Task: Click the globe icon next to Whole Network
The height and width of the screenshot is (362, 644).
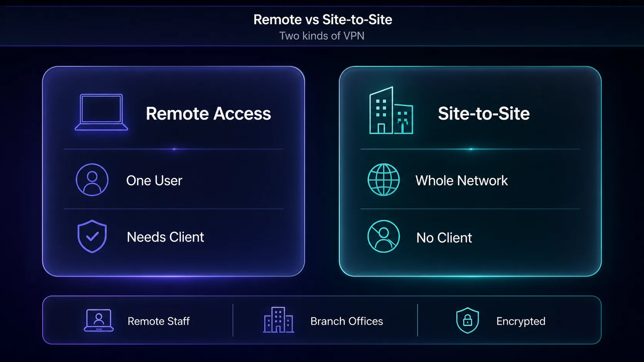Action: pos(384,180)
